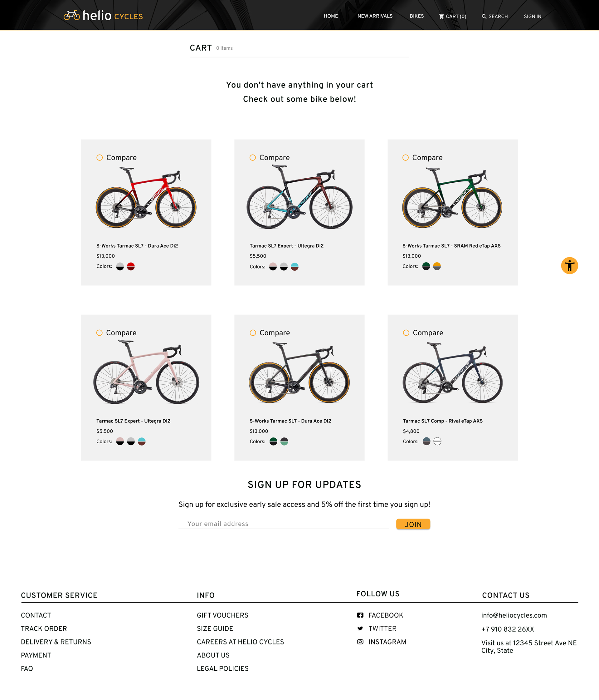This screenshot has height=700, width=599.
Task: Focus the email address input field
Action: [284, 524]
